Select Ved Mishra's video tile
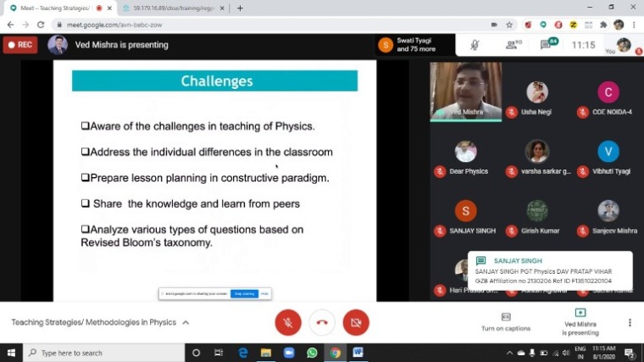Viewport: 644px width, 362px height. [465, 92]
